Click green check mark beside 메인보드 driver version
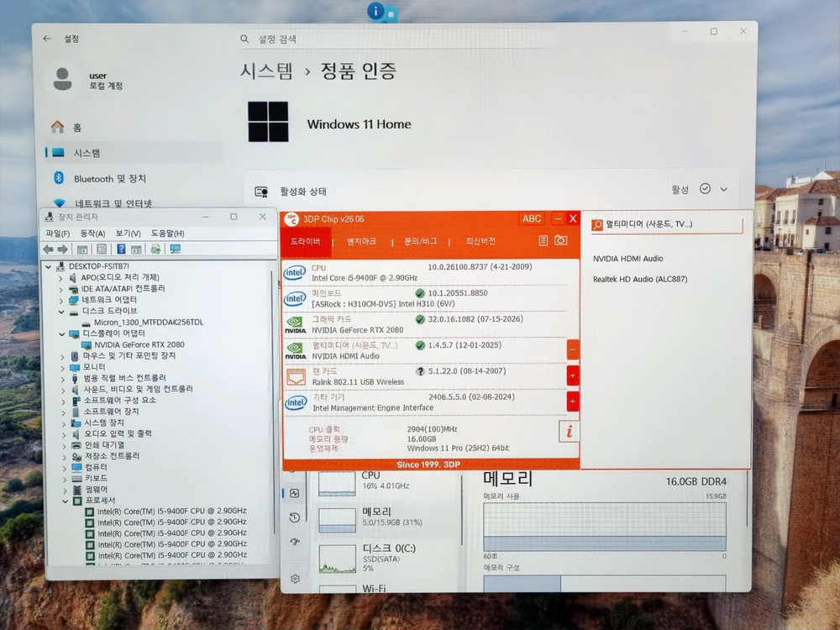Screen dimensions: 840x630 pos(420,293)
